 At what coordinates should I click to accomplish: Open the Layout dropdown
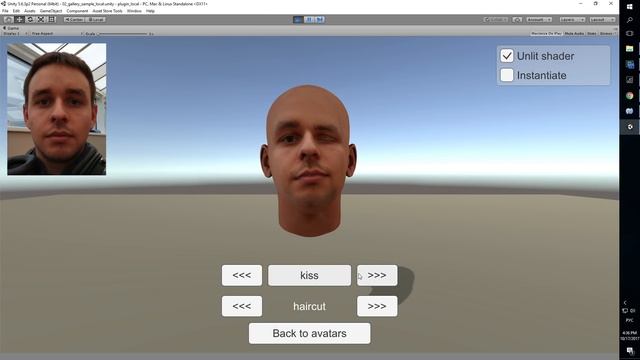pyautogui.click(x=602, y=20)
